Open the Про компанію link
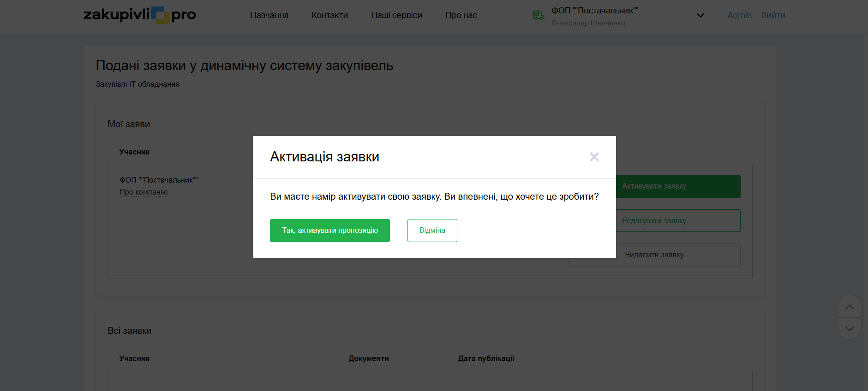 (x=144, y=192)
